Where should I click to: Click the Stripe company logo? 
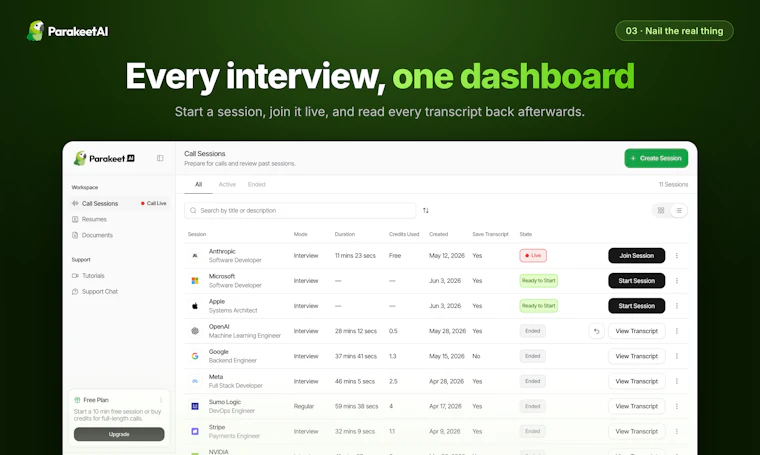click(x=195, y=431)
